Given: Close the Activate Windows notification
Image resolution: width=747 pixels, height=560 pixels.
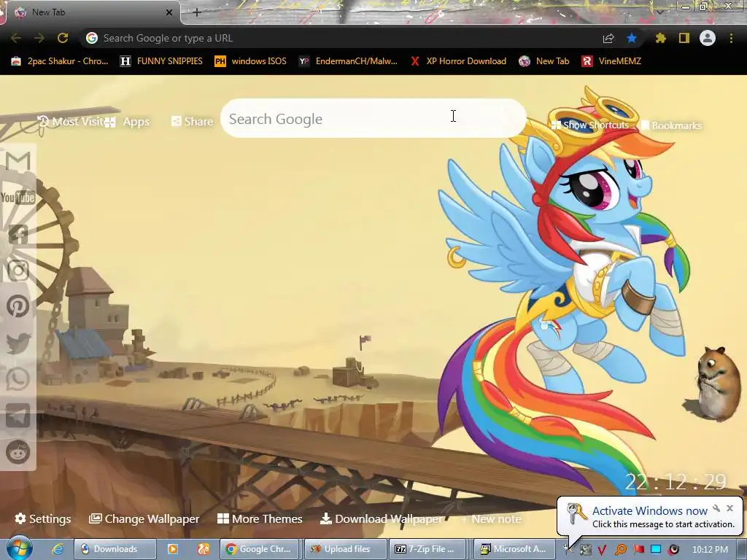Looking at the screenshot, I should pyautogui.click(x=729, y=508).
